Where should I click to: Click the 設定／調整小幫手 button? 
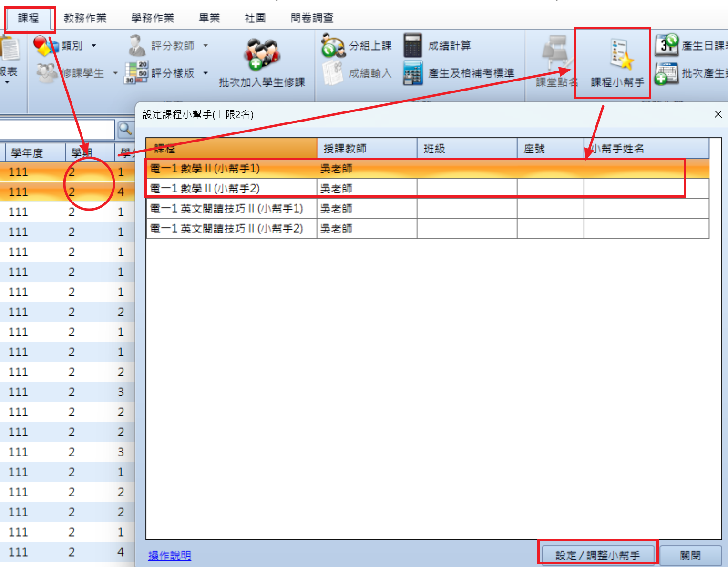point(598,556)
